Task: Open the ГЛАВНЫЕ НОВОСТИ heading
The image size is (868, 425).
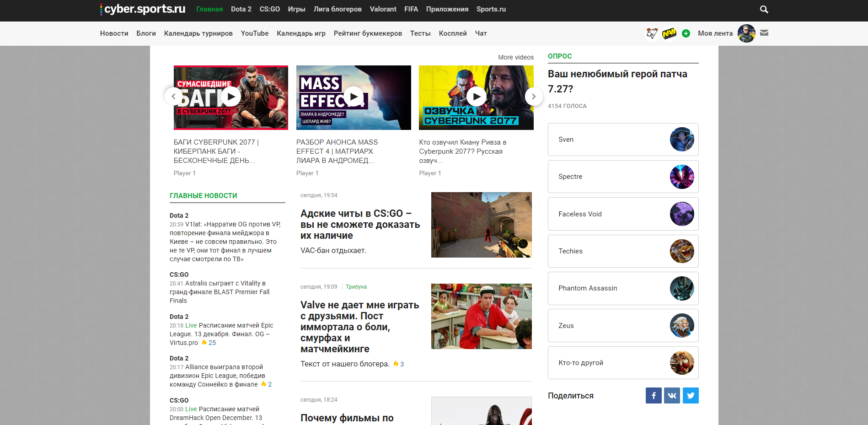Action: pyautogui.click(x=204, y=196)
